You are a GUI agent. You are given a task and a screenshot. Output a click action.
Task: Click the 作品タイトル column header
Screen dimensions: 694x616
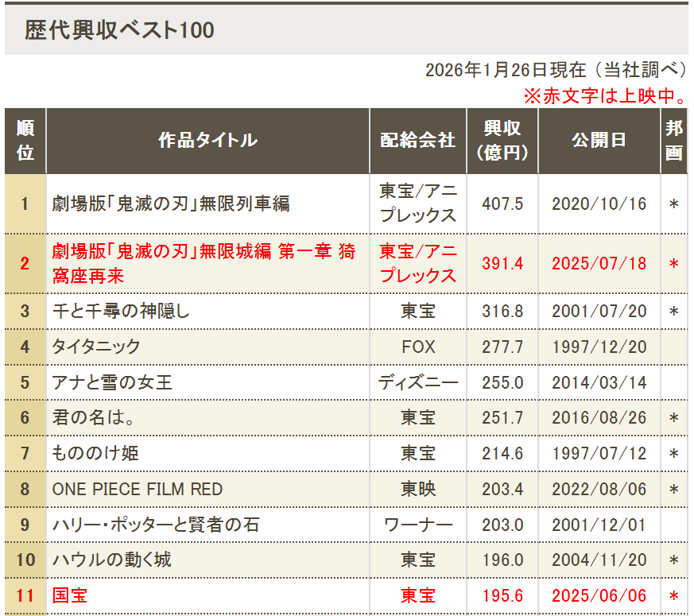(x=207, y=141)
